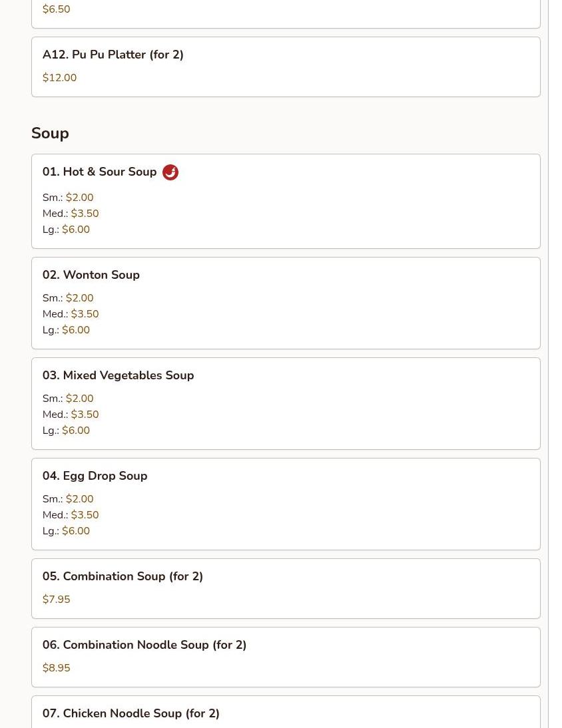This screenshot has width=562, height=728.
Task: Open the 04. Egg Drop Soup item
Action: pos(286,504)
